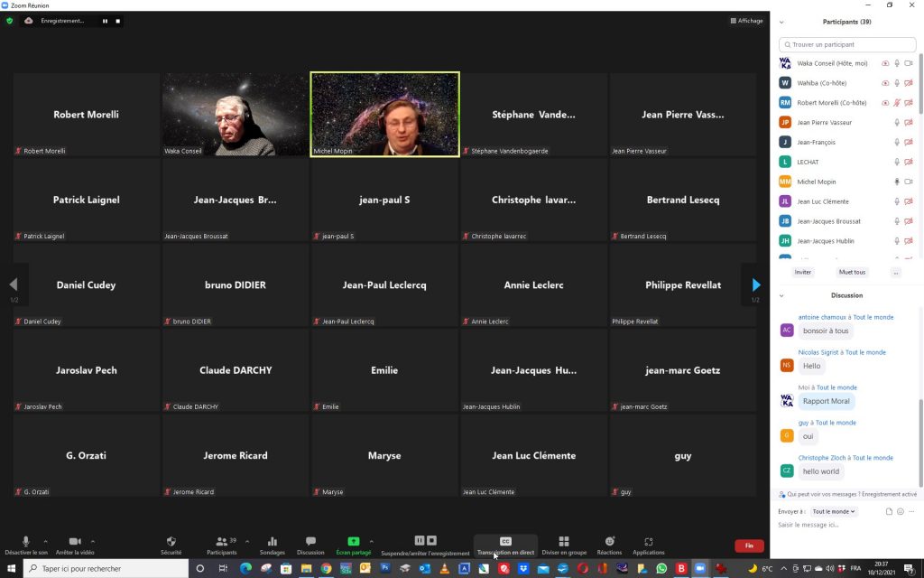Open the more options button beside Muet tous
The width and height of the screenshot is (924, 578).
[x=896, y=272]
